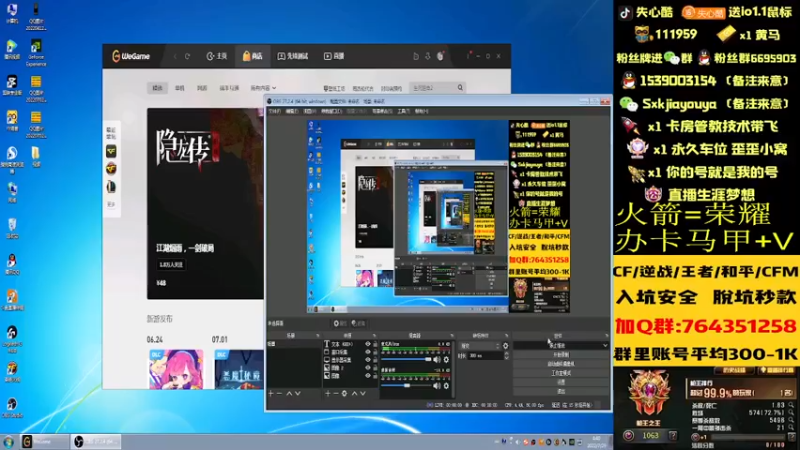800x450 pixels.
Task: Select the 文本 (GDI+) source row
Action: (x=351, y=344)
